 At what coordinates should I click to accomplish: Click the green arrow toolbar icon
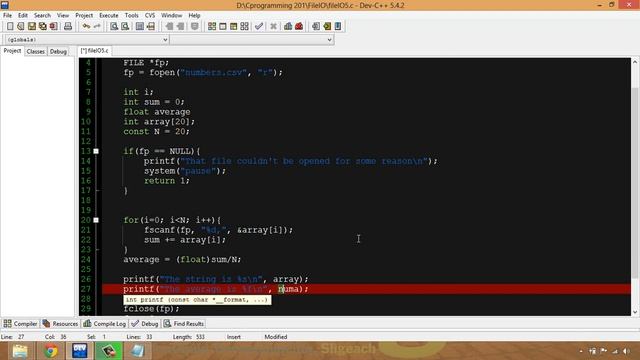327,27
